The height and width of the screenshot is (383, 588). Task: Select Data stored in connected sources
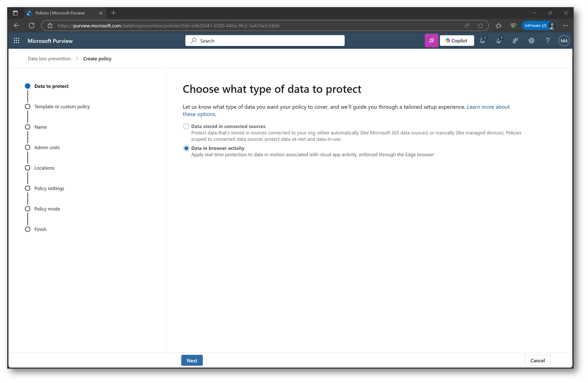point(186,126)
